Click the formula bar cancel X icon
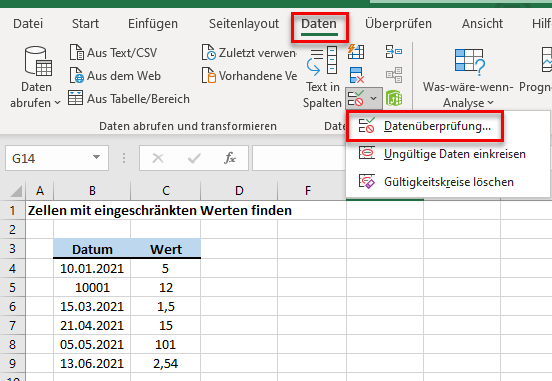The height and width of the screenshot is (381, 552). tap(158, 158)
